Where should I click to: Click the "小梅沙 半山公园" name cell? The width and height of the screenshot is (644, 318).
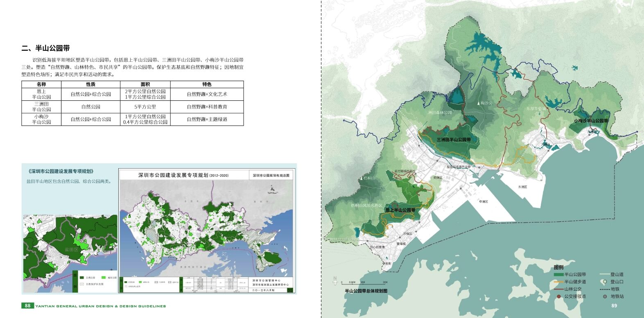pyautogui.click(x=41, y=119)
